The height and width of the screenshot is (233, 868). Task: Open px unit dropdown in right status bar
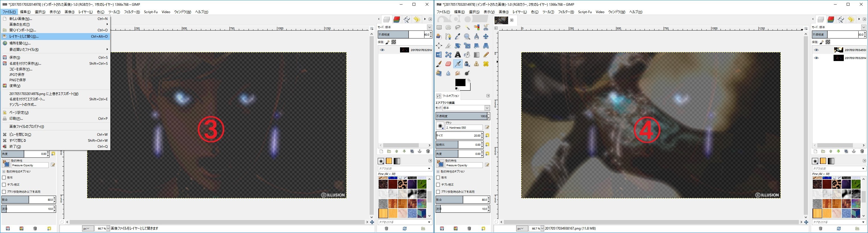pos(522,229)
